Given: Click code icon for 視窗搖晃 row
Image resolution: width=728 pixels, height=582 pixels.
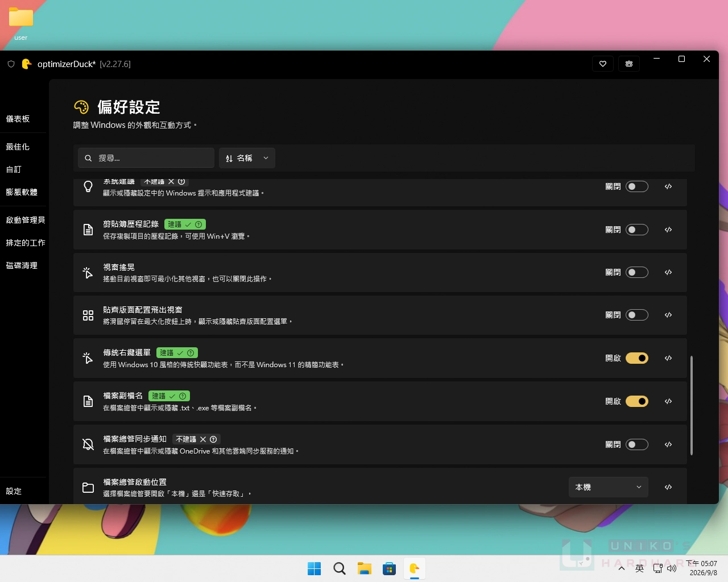Looking at the screenshot, I should pyautogui.click(x=668, y=272).
